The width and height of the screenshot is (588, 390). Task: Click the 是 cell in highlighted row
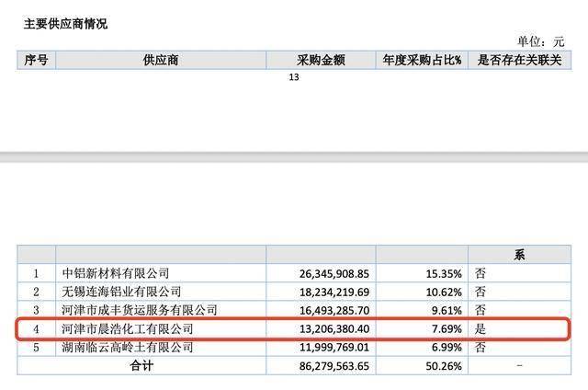click(x=481, y=328)
